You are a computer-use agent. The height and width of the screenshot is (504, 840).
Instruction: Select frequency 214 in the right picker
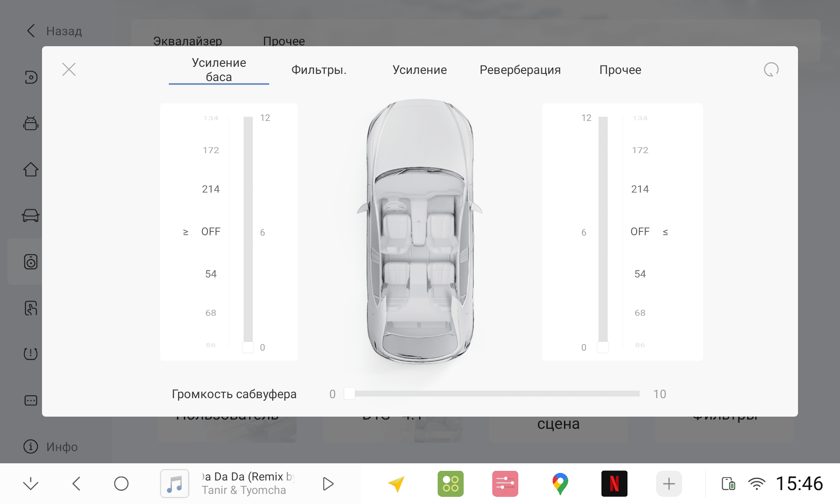(640, 189)
